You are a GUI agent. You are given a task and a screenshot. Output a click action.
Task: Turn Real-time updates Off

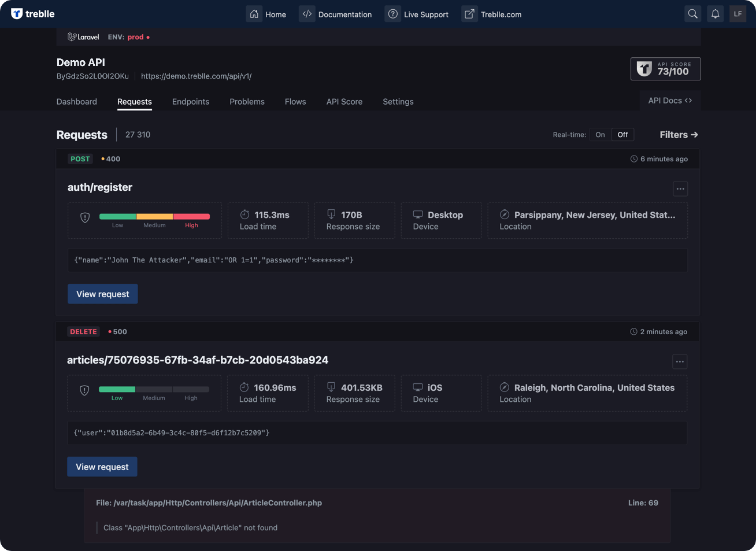(x=622, y=134)
